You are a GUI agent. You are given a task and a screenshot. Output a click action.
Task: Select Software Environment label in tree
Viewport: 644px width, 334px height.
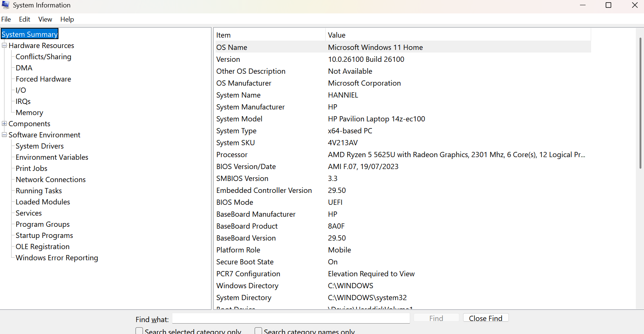pos(44,135)
